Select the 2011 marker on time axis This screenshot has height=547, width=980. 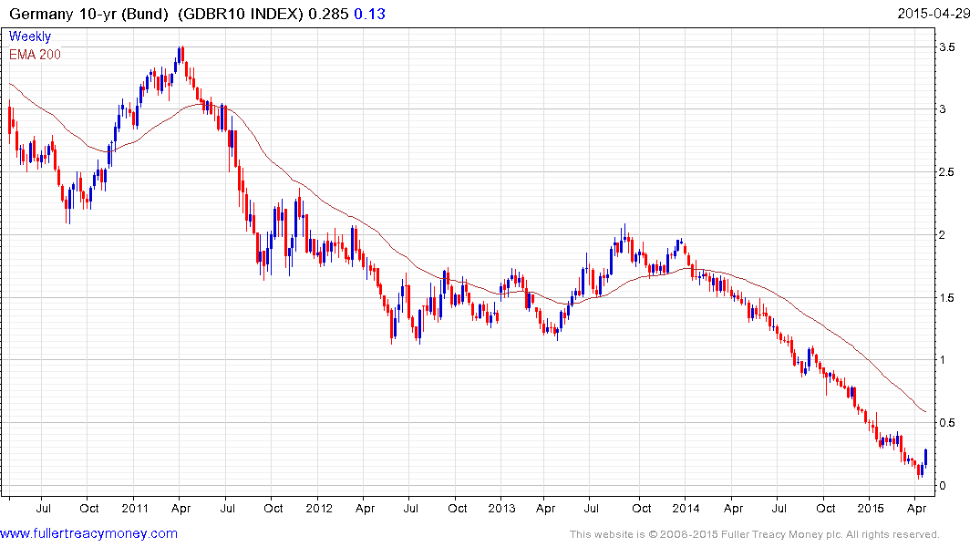tap(134, 507)
